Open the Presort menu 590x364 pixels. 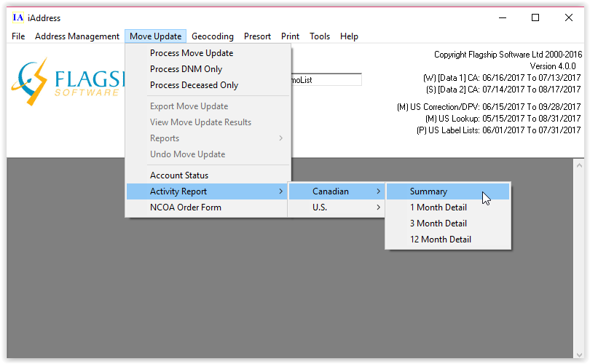click(257, 36)
